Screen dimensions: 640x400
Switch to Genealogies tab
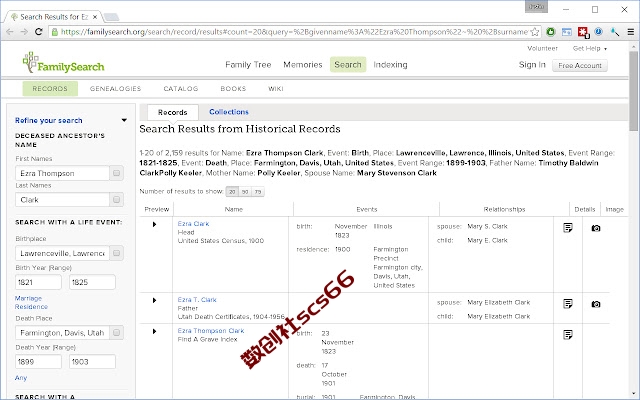[x=116, y=89]
